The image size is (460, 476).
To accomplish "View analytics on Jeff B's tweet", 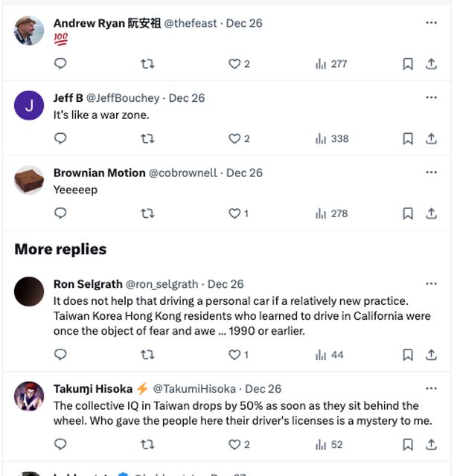I will click(x=331, y=138).
